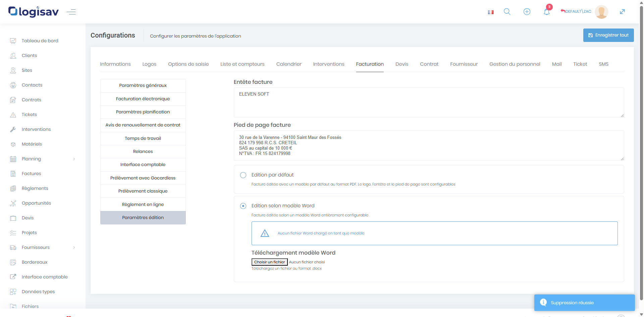Click the page's vertical scrollbar
The height and width of the screenshot is (317, 644).
(641, 151)
